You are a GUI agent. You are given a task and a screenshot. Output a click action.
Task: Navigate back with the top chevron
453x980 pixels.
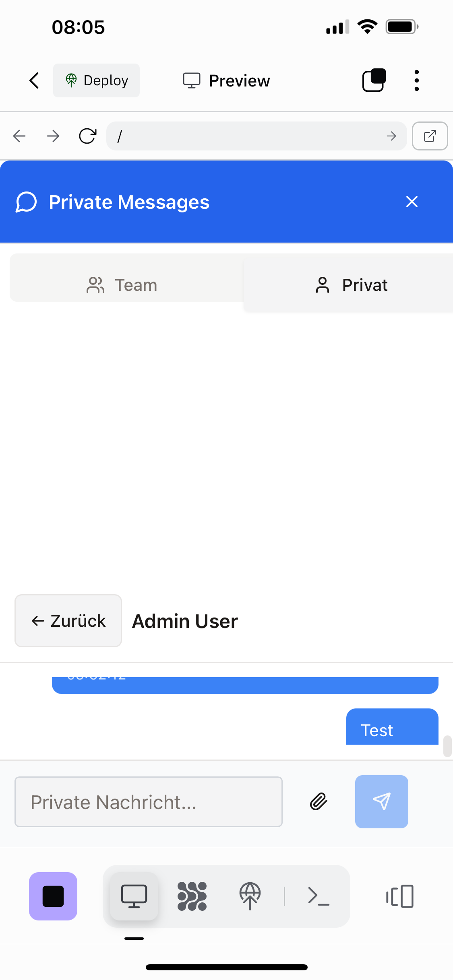[35, 80]
